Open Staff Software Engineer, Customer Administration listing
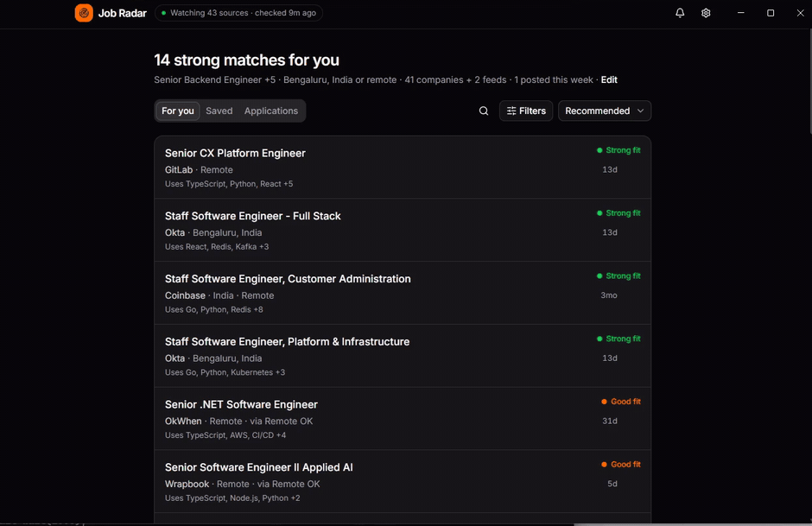The height and width of the screenshot is (526, 812). (403, 293)
